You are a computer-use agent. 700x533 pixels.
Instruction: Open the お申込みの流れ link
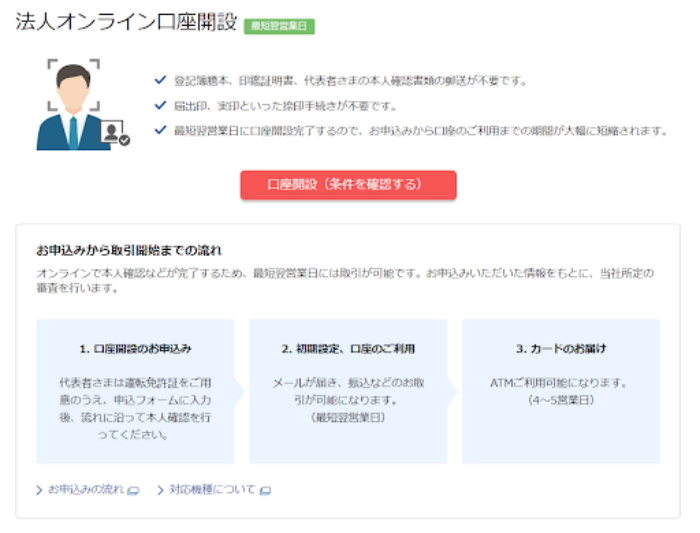pos(86,490)
